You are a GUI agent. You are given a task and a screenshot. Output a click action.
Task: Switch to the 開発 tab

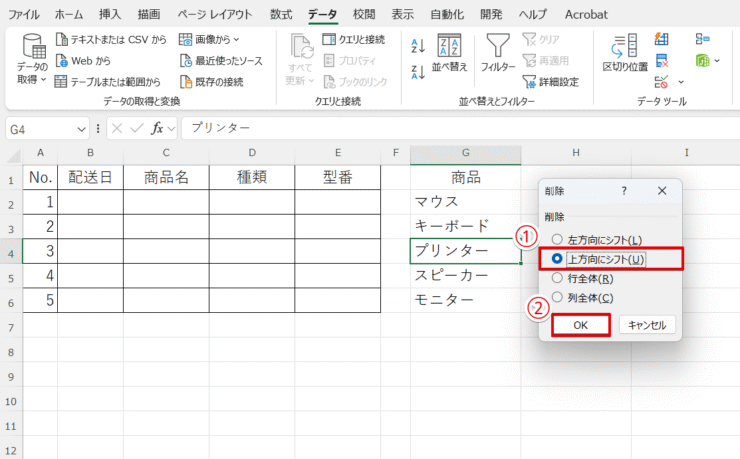coord(491,15)
